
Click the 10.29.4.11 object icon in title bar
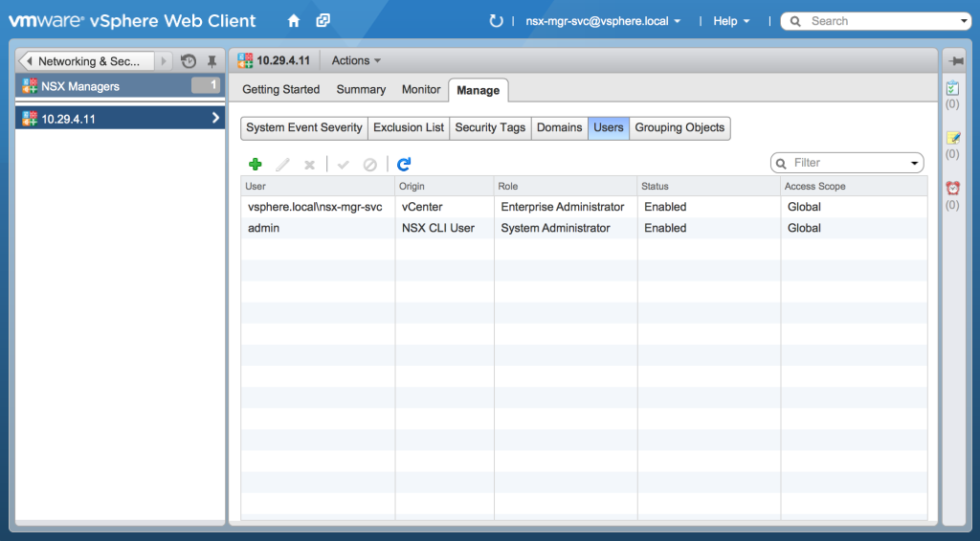[245, 60]
